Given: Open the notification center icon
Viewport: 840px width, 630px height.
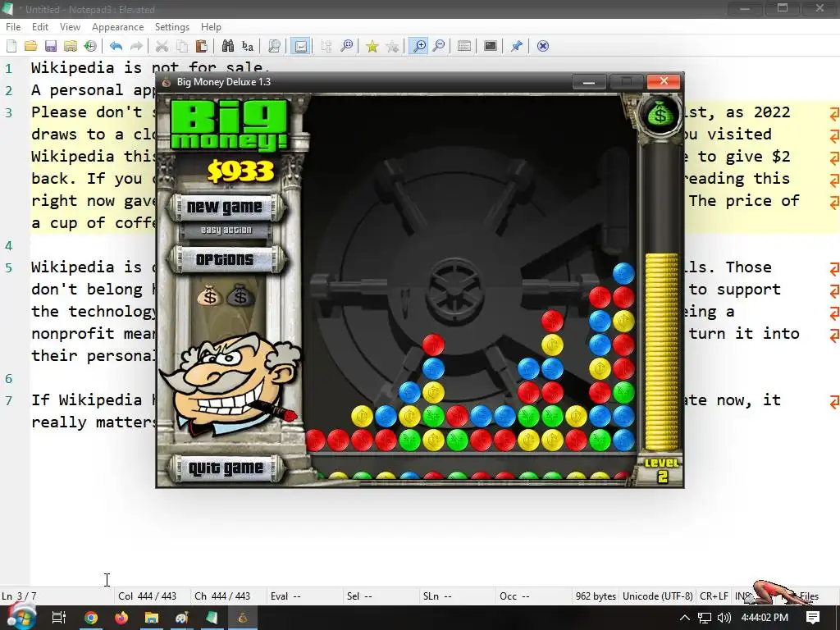Looking at the screenshot, I should (813, 618).
